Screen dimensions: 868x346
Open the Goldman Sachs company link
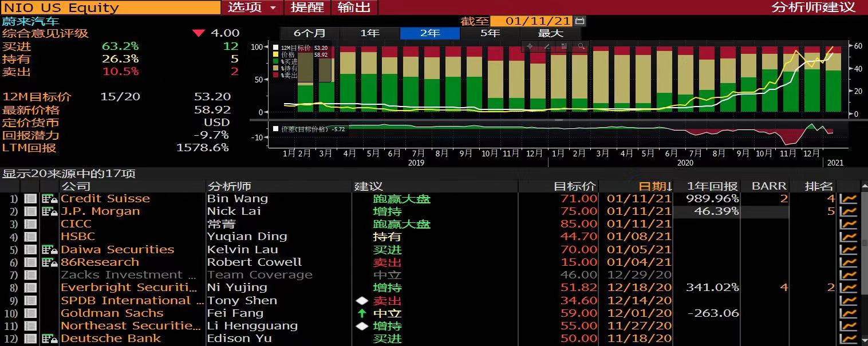pyautogui.click(x=112, y=313)
